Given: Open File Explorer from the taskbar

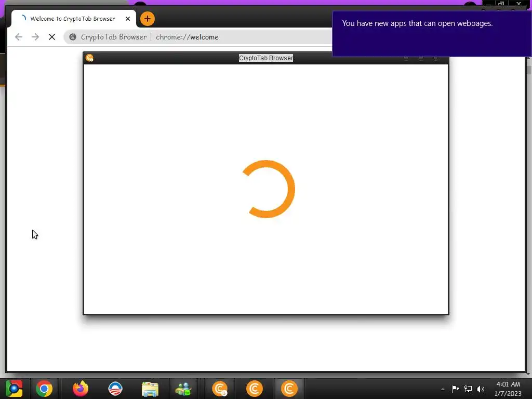Looking at the screenshot, I should coord(150,389).
